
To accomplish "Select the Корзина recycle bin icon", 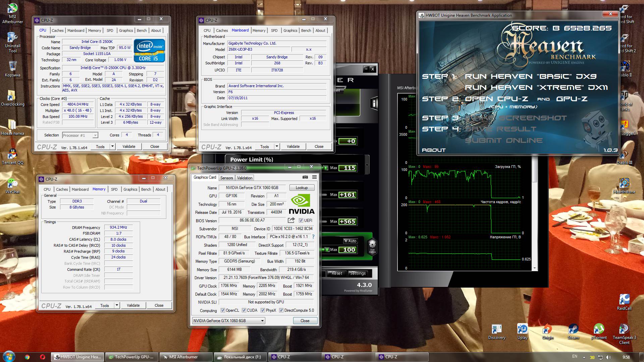I will pyautogui.click(x=12, y=69).
